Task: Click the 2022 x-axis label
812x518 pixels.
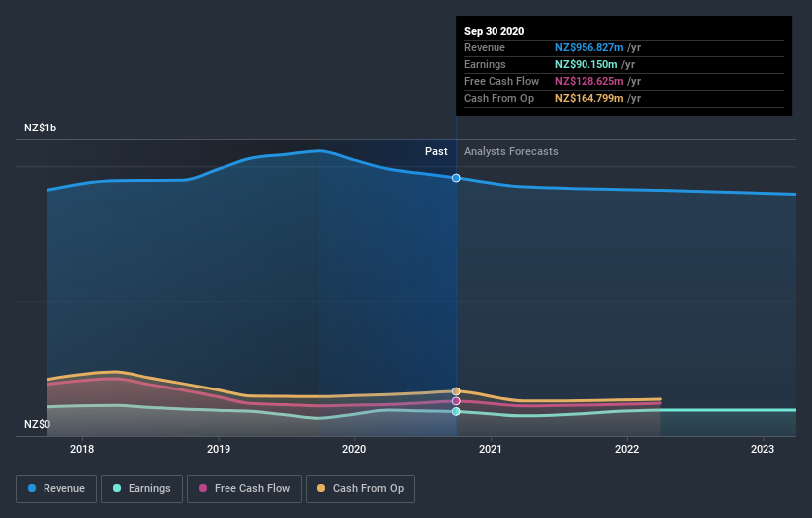Action: [627, 449]
